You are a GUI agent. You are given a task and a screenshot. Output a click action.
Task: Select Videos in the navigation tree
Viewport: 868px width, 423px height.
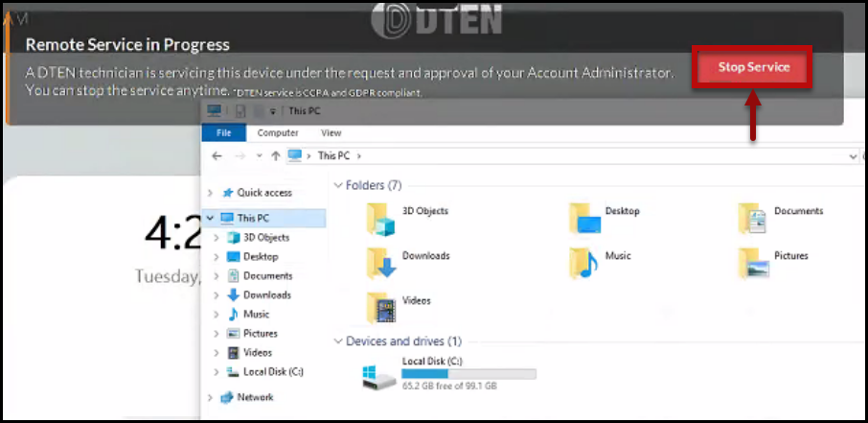click(x=258, y=353)
